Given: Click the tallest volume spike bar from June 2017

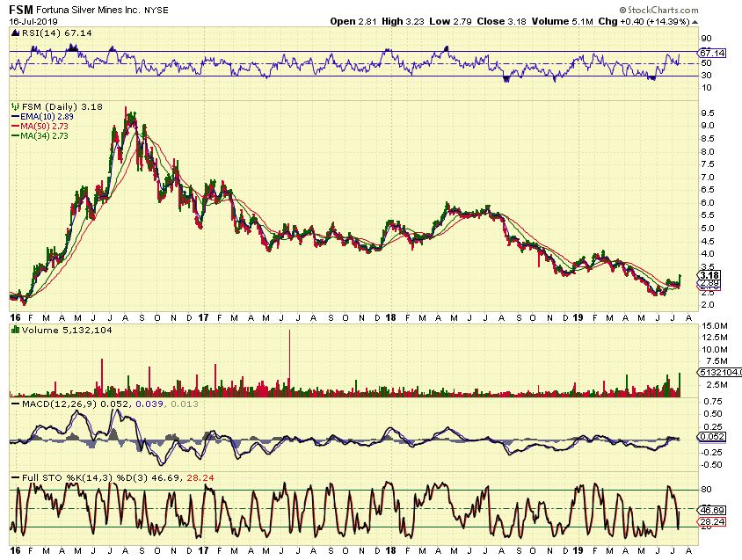Looking at the screenshot, I should click(x=289, y=363).
